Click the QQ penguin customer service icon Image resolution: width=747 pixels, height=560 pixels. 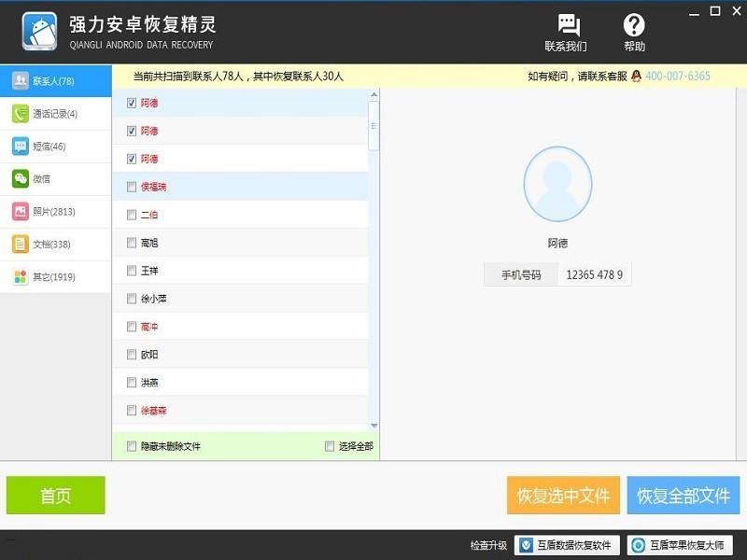click(636, 77)
